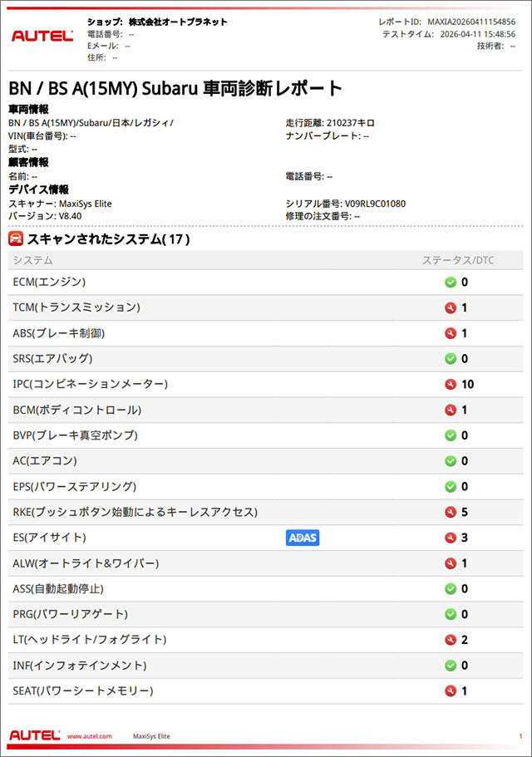Click the Autel logo in the header

[42, 35]
